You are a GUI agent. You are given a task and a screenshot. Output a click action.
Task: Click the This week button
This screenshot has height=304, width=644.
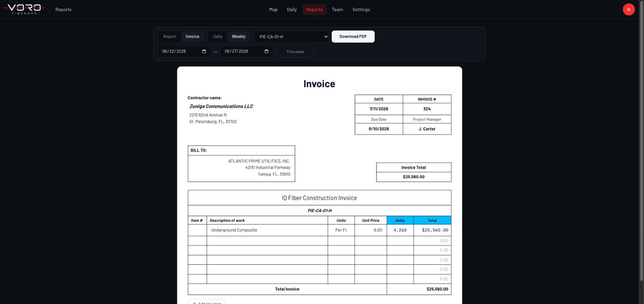[x=295, y=51]
